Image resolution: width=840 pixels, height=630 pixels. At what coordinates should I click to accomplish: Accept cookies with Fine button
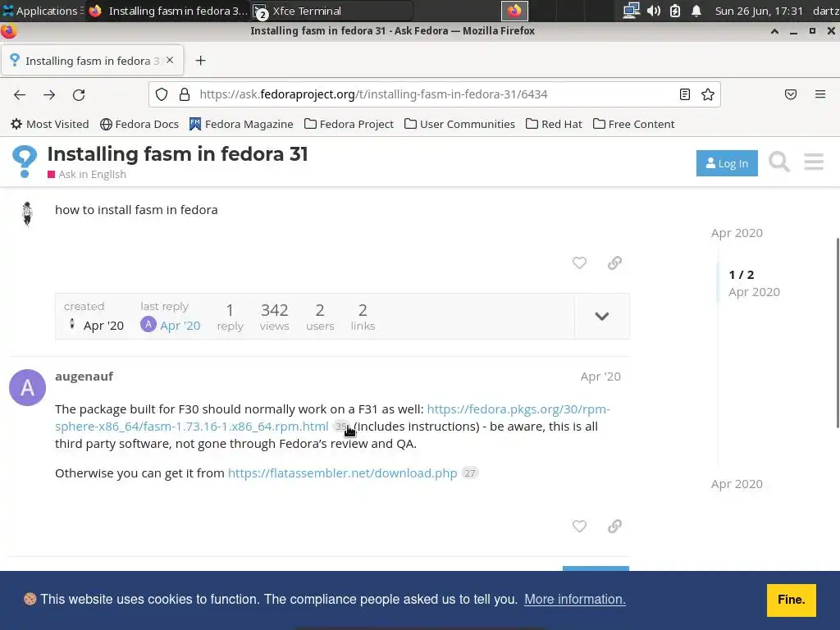click(x=792, y=600)
